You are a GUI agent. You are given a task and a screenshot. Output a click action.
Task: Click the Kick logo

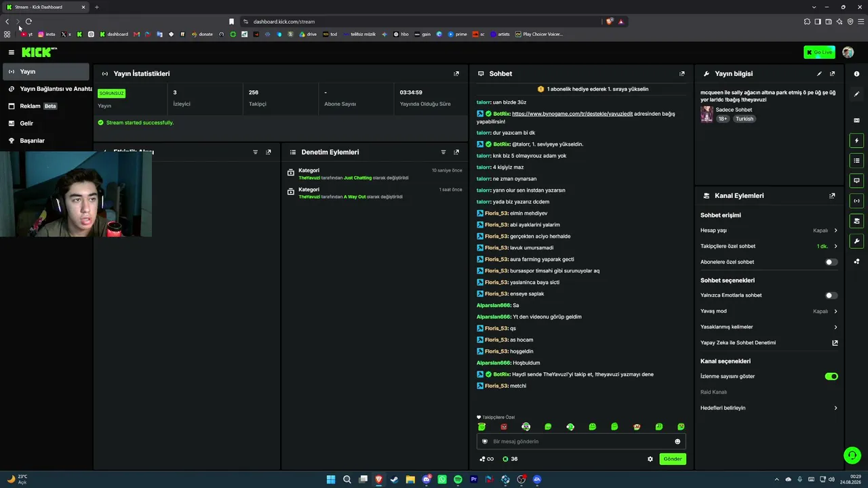pos(39,52)
